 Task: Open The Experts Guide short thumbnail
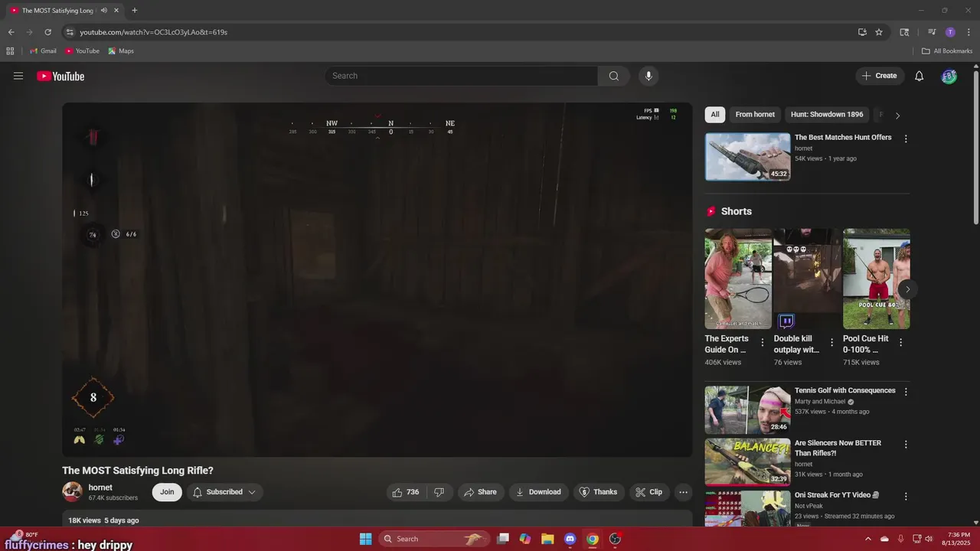(738, 279)
